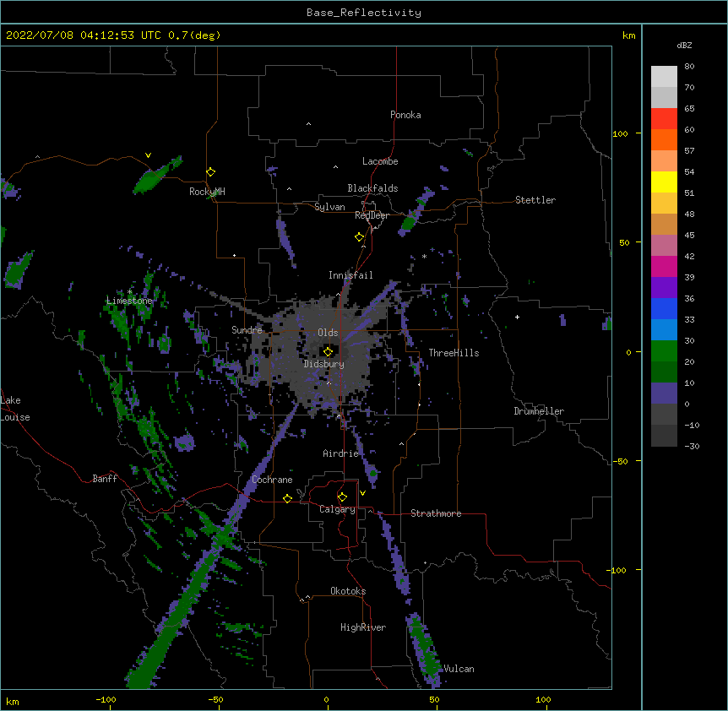Viewport: 728px width, 711px height.
Task: Click the light gray 80 dBZ legend swatch
Action: point(664,77)
